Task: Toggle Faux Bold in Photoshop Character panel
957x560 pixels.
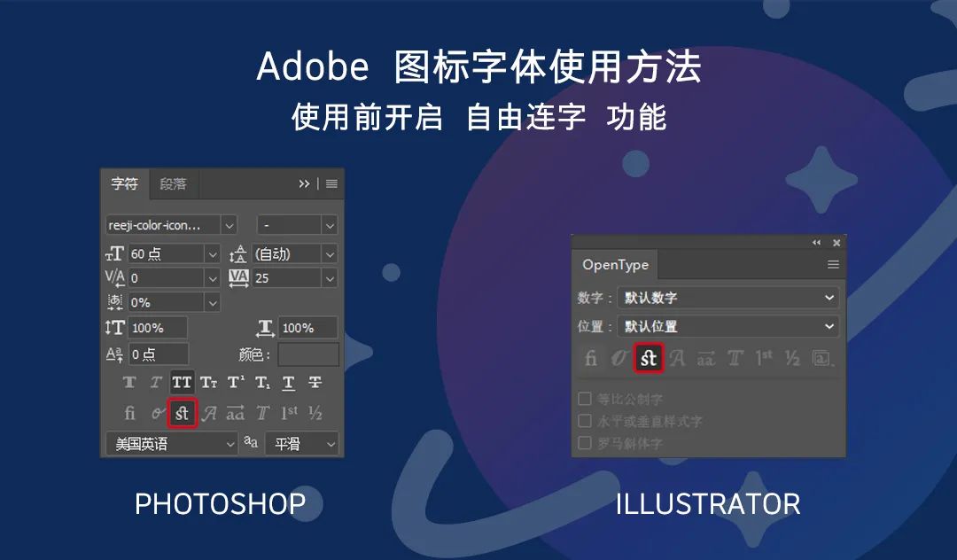Action: pyautogui.click(x=129, y=383)
